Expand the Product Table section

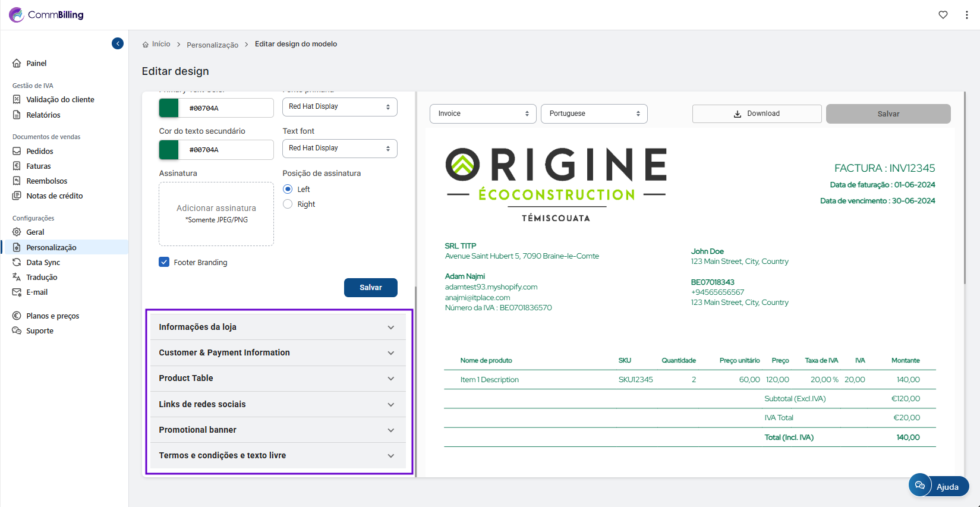(278, 378)
